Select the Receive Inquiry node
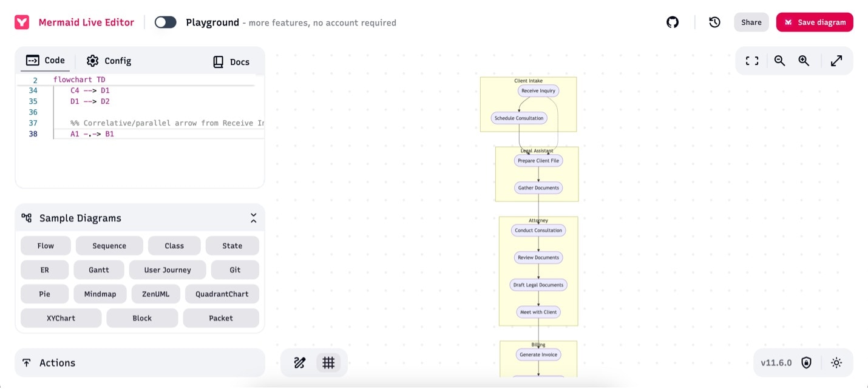 click(538, 91)
